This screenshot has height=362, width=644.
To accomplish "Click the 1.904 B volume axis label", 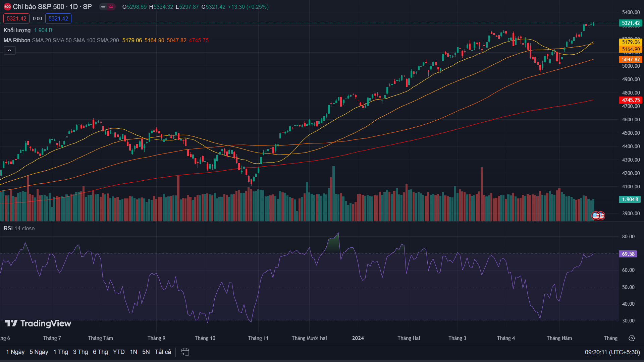I will click(630, 199).
